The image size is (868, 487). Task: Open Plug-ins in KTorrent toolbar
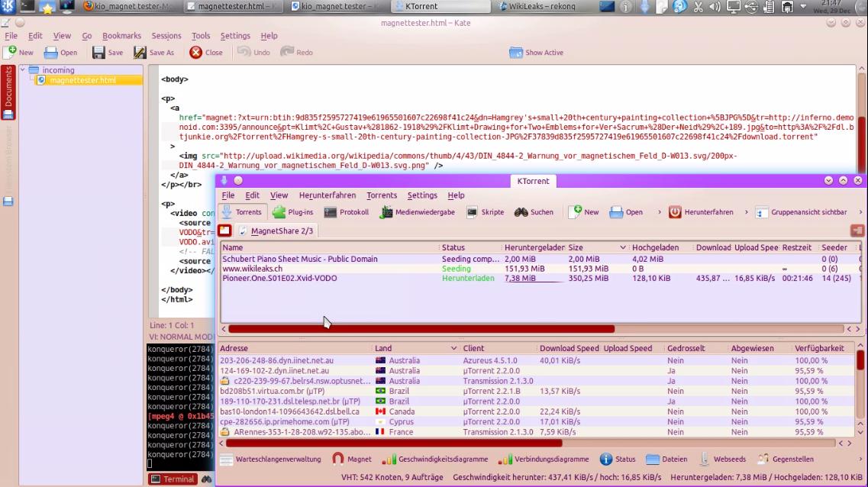[x=293, y=212]
